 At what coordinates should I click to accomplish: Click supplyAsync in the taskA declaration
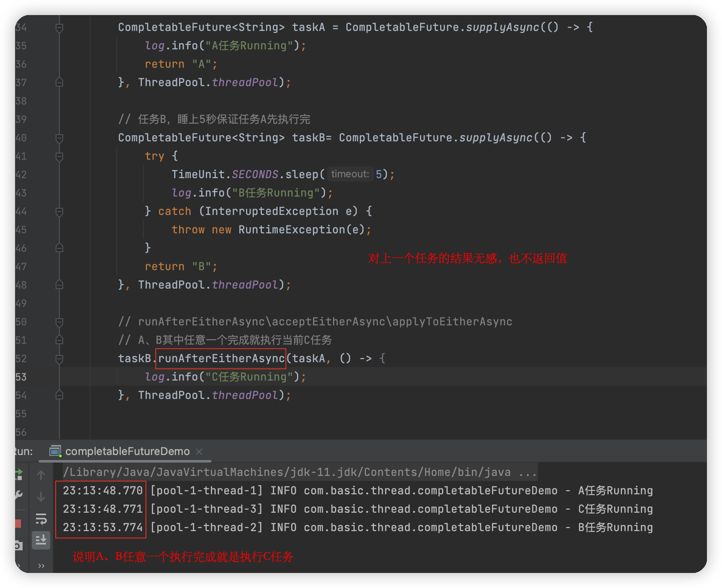tap(502, 27)
